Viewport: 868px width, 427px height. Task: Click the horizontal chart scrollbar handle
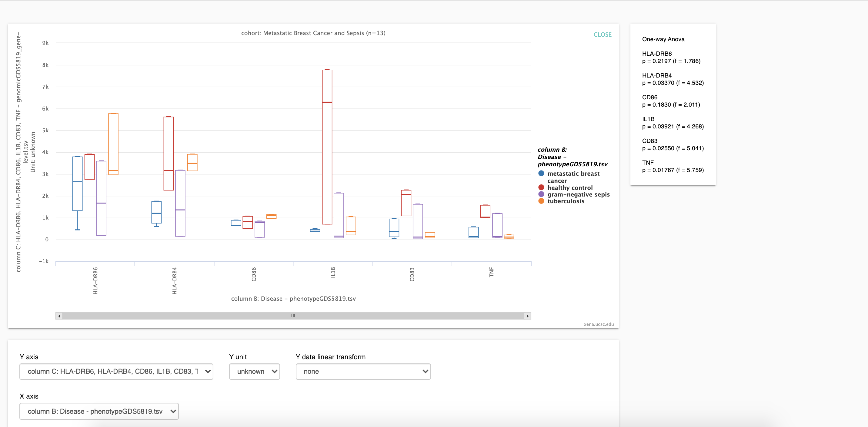(293, 316)
